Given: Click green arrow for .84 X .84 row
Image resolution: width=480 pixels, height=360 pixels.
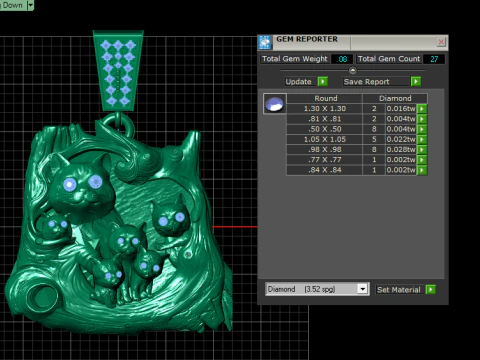Looking at the screenshot, I should click(x=422, y=170).
